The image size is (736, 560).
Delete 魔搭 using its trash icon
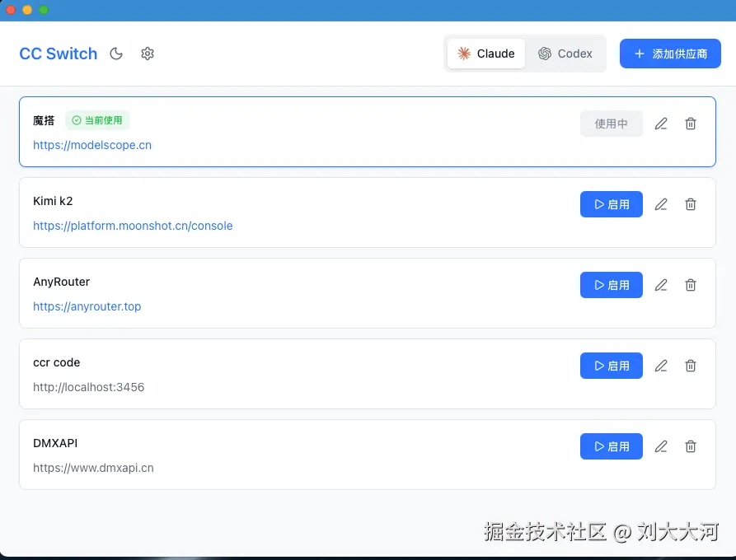point(690,124)
